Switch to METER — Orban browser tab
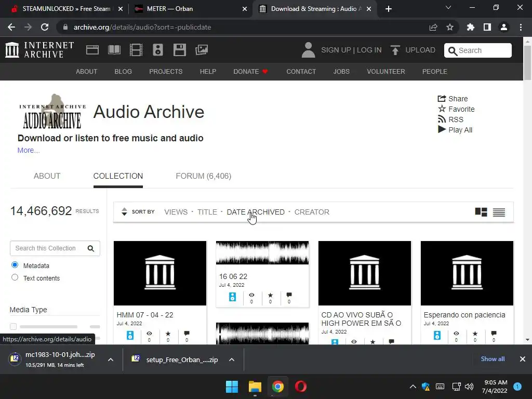Viewport: 532px width, 399px height. pyautogui.click(x=190, y=9)
